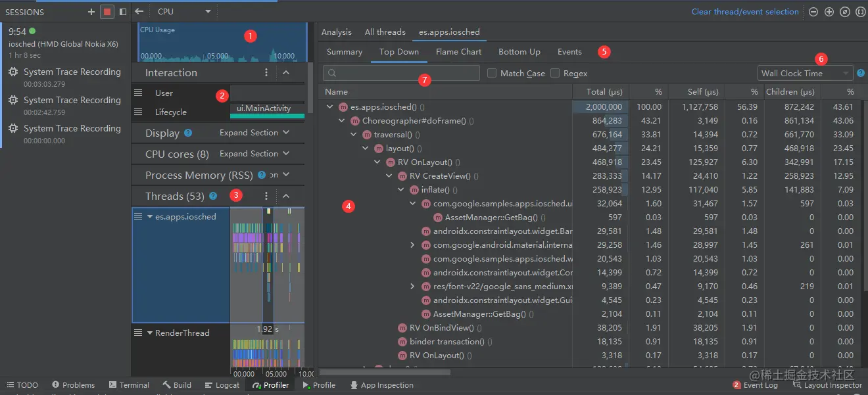Image resolution: width=868 pixels, height=395 pixels.
Task: Expand the CPU cores section
Action: (x=254, y=154)
